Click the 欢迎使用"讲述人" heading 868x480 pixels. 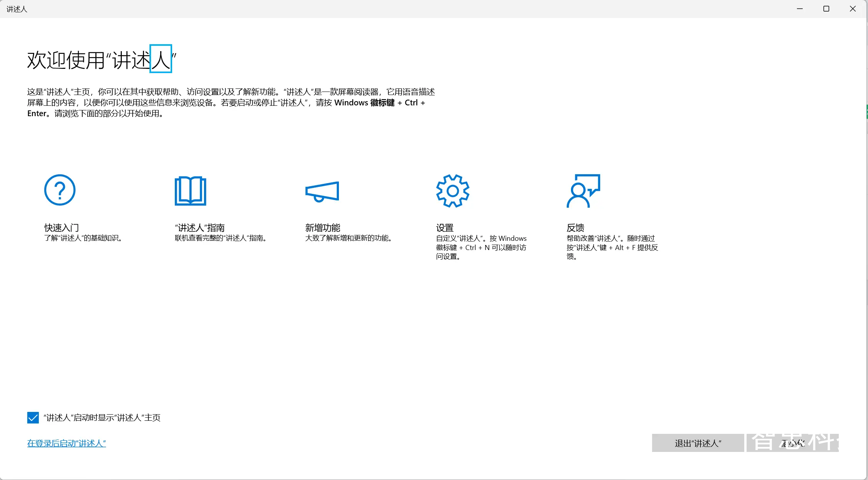[102, 60]
